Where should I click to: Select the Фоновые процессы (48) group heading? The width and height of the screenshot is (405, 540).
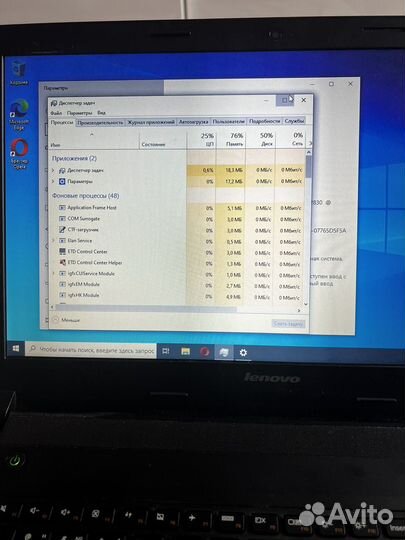click(85, 196)
